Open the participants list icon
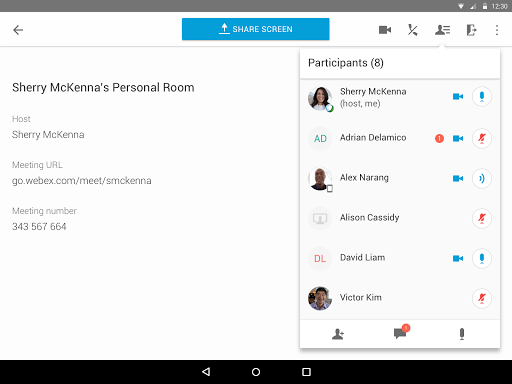The image size is (512, 384). click(442, 30)
